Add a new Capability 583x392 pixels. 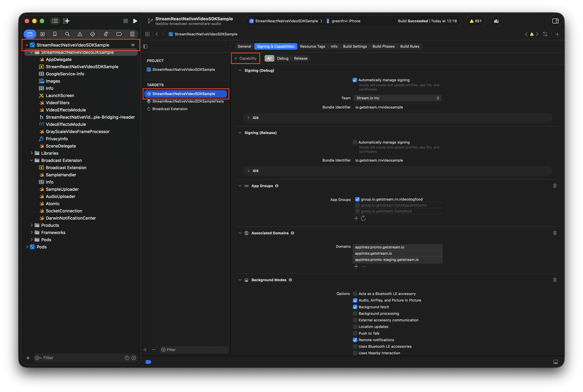tap(245, 58)
